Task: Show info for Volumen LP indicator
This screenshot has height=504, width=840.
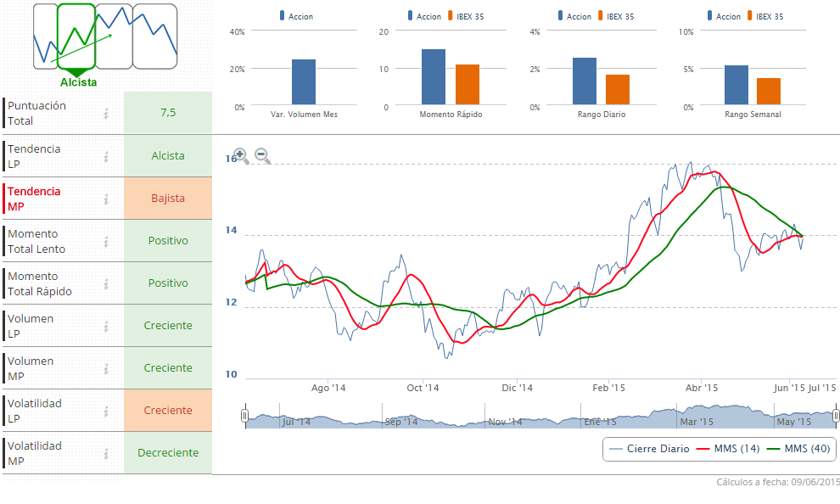Action: point(106,326)
